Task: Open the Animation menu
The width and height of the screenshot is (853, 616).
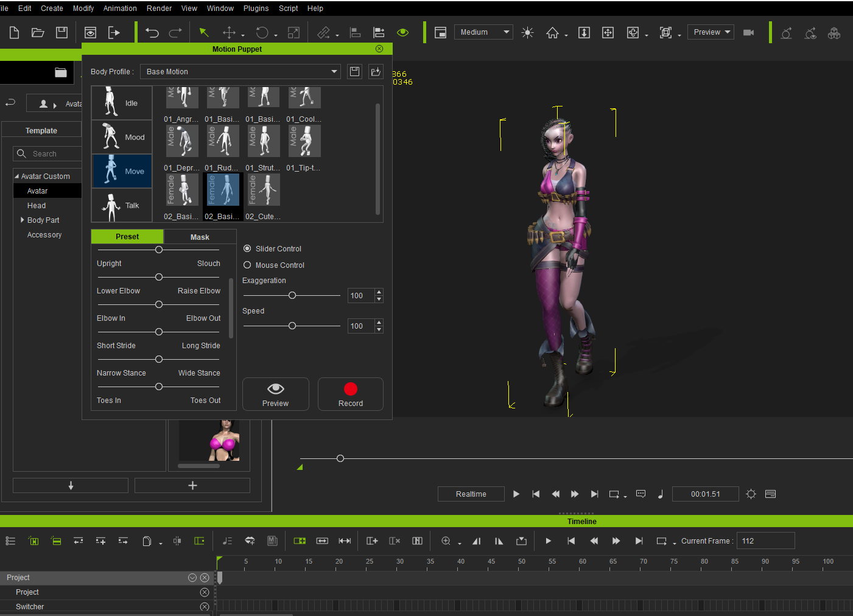Action: (x=120, y=9)
